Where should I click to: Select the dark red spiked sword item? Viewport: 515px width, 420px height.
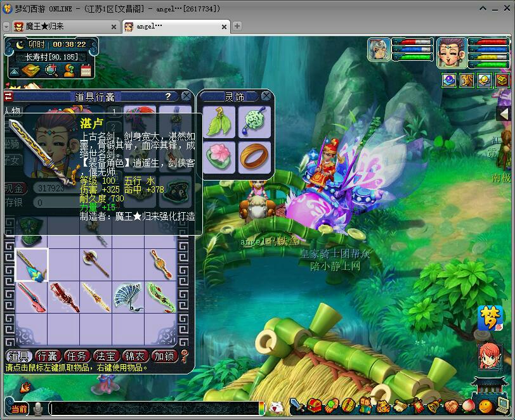(64, 297)
